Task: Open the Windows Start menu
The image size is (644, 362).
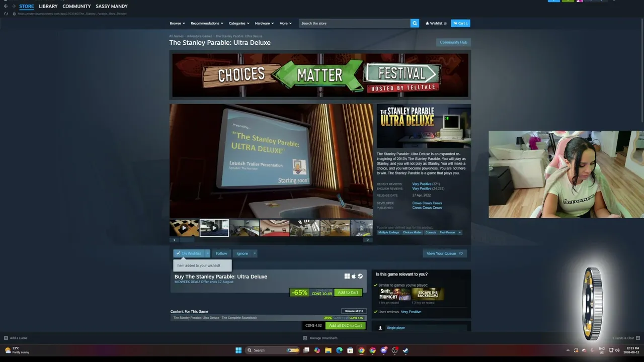Action: [238, 350]
